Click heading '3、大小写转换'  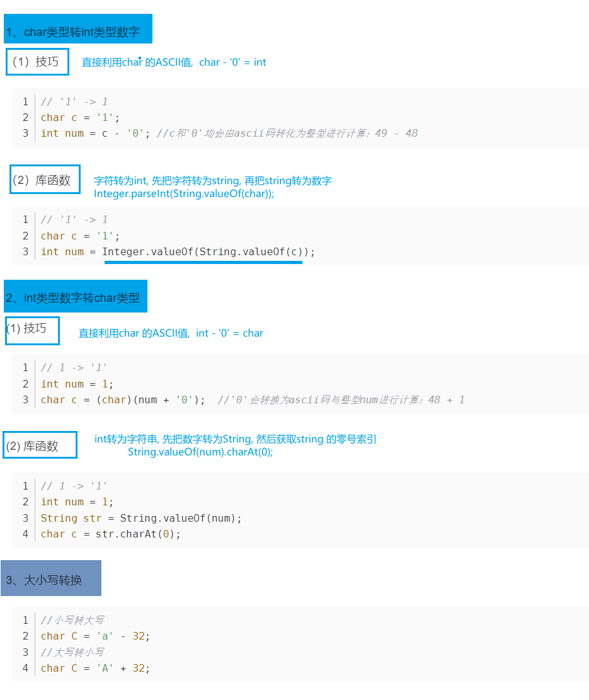[x=51, y=578]
